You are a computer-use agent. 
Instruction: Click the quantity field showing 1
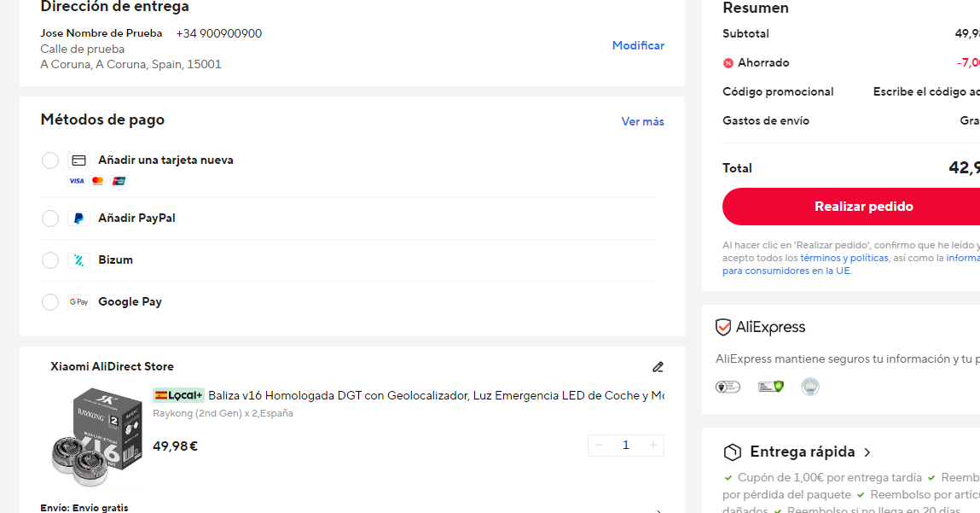tap(626, 446)
